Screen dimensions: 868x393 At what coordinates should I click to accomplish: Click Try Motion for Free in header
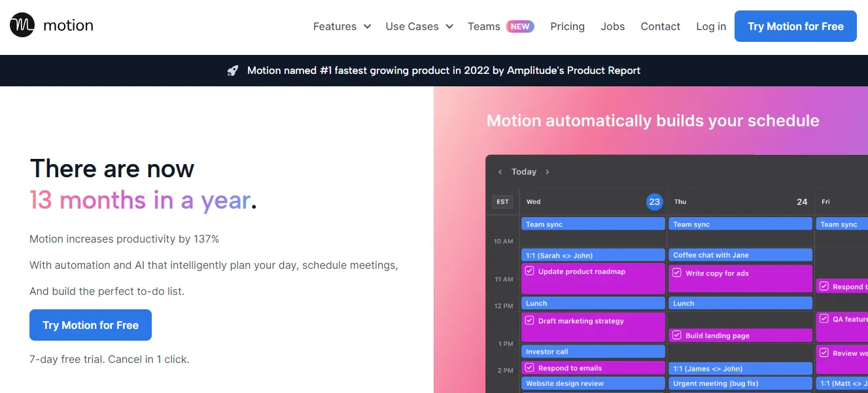[795, 26]
